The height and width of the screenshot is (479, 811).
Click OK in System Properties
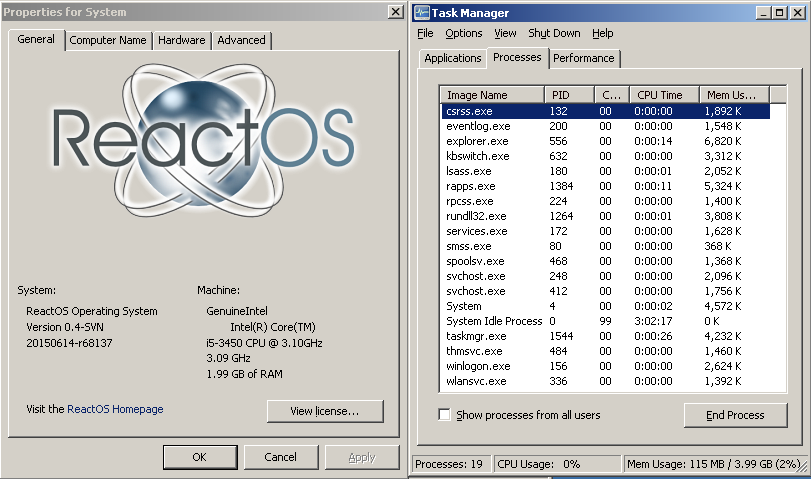coord(200,457)
